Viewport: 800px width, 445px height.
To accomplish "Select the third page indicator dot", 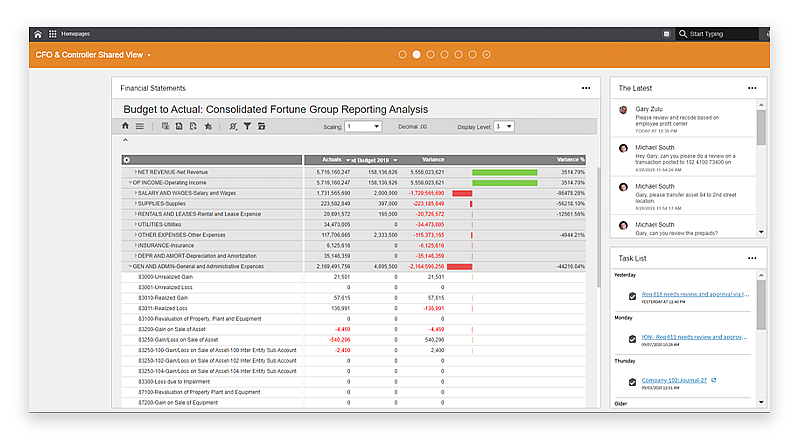I will pos(431,55).
